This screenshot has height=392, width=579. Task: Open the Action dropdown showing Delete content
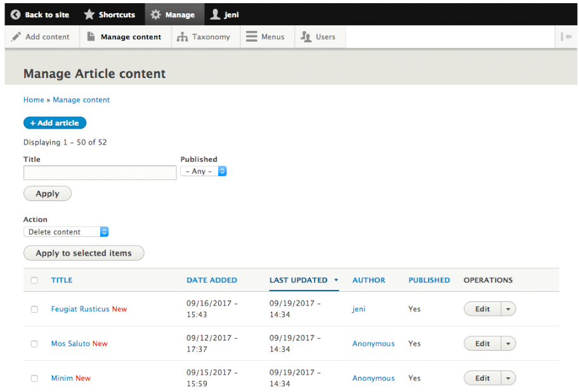[66, 232]
